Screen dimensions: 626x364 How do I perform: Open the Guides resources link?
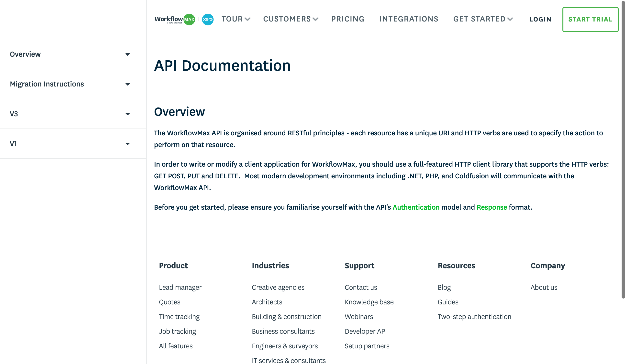click(x=448, y=302)
